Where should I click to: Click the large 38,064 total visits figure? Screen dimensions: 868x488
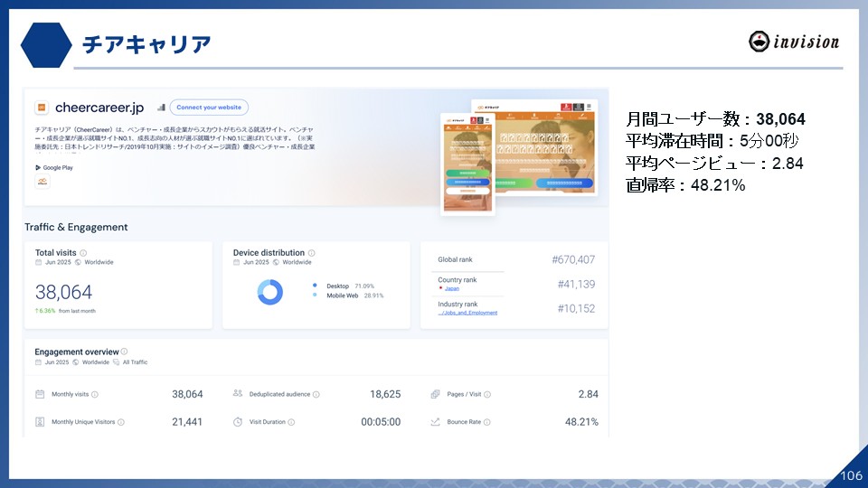tap(63, 292)
